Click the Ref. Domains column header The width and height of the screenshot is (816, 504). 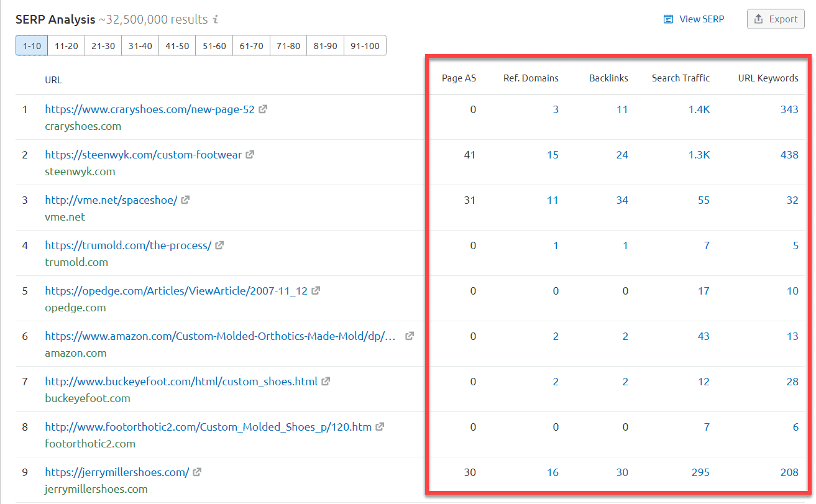click(x=531, y=78)
